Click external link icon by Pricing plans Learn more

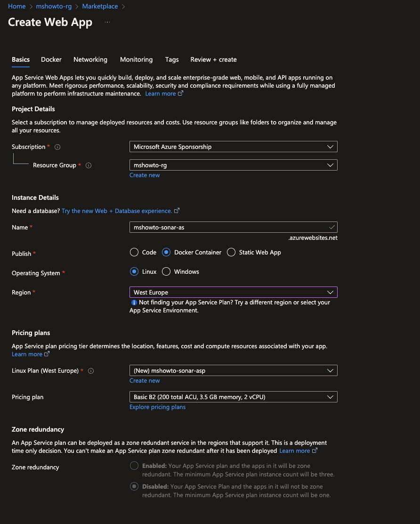point(47,354)
